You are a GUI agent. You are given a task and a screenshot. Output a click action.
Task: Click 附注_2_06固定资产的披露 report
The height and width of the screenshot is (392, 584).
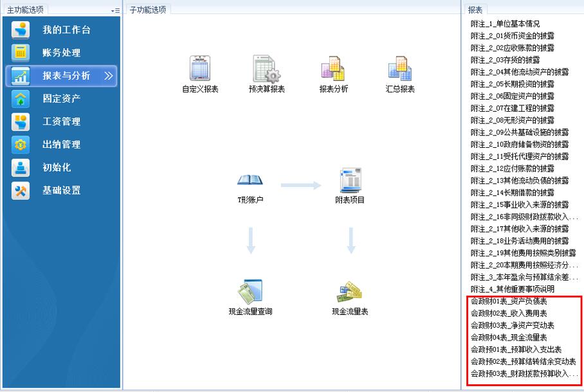513,96
